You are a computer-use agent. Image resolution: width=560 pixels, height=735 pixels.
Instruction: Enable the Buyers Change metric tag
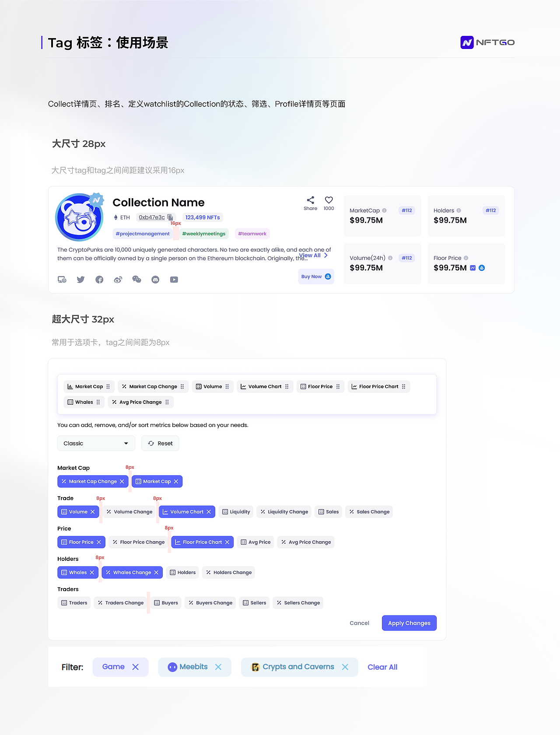[210, 603]
